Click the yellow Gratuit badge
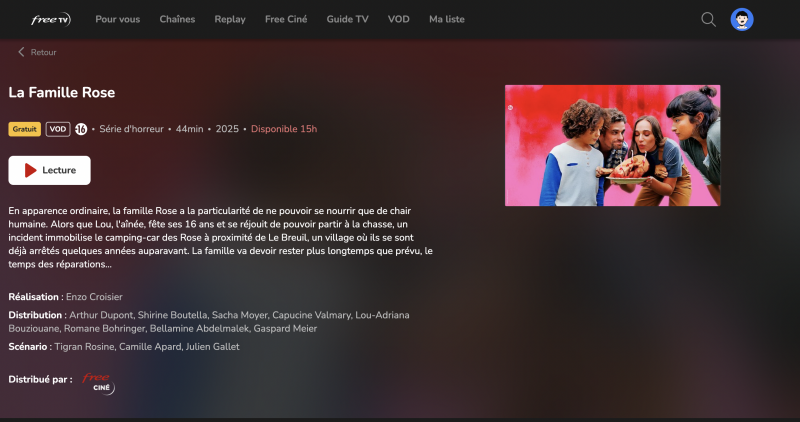Screen dimensions: 800x422 24,129
